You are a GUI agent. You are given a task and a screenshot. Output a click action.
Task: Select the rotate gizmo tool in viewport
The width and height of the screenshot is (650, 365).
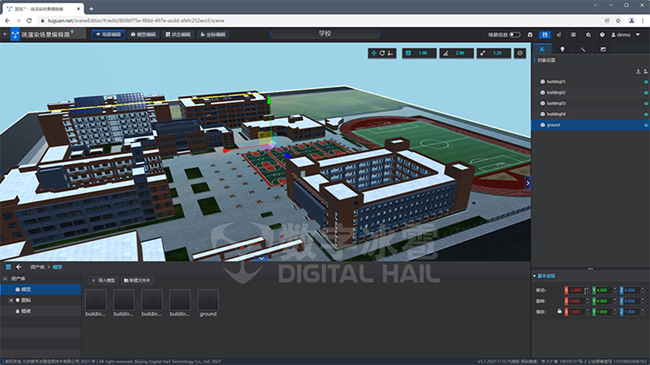[x=382, y=53]
